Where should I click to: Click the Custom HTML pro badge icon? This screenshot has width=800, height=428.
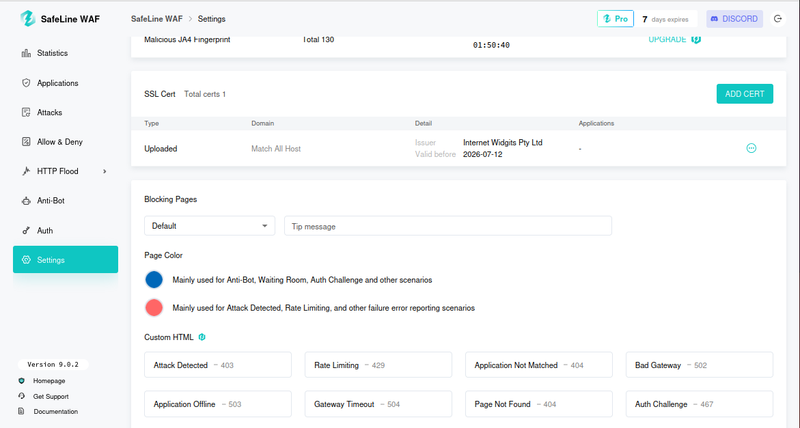pos(202,337)
